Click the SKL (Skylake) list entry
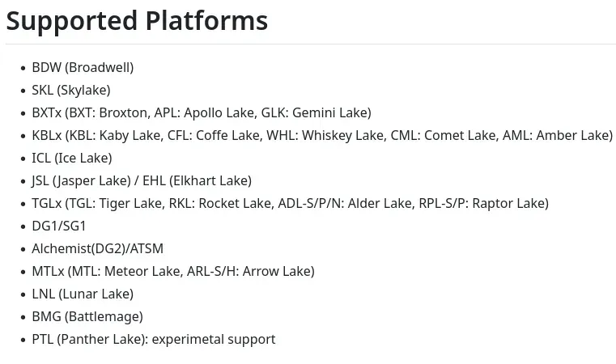 click(x=71, y=91)
